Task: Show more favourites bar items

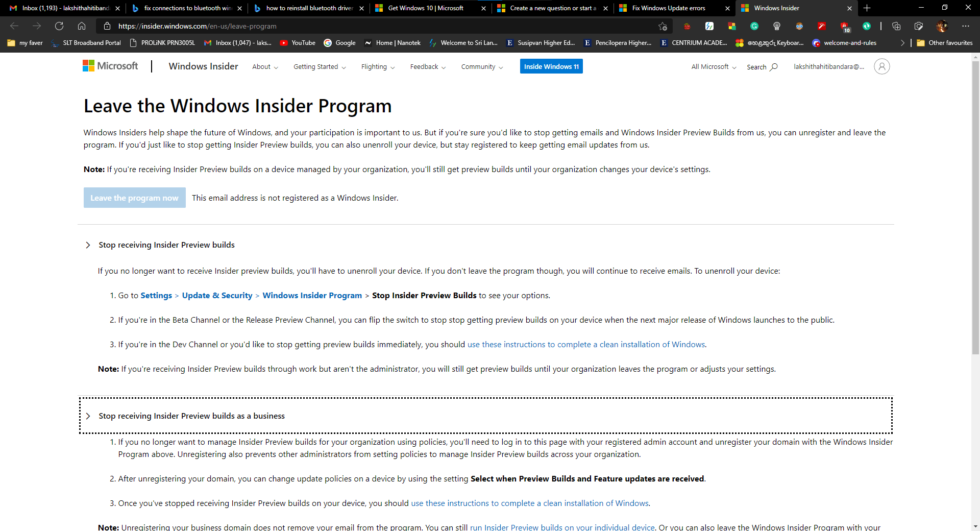Action: coord(902,43)
